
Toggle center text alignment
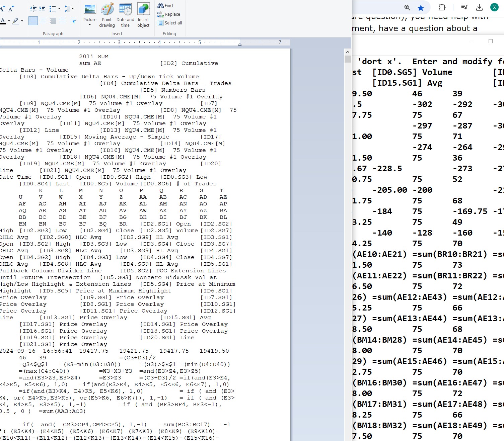click(43, 21)
